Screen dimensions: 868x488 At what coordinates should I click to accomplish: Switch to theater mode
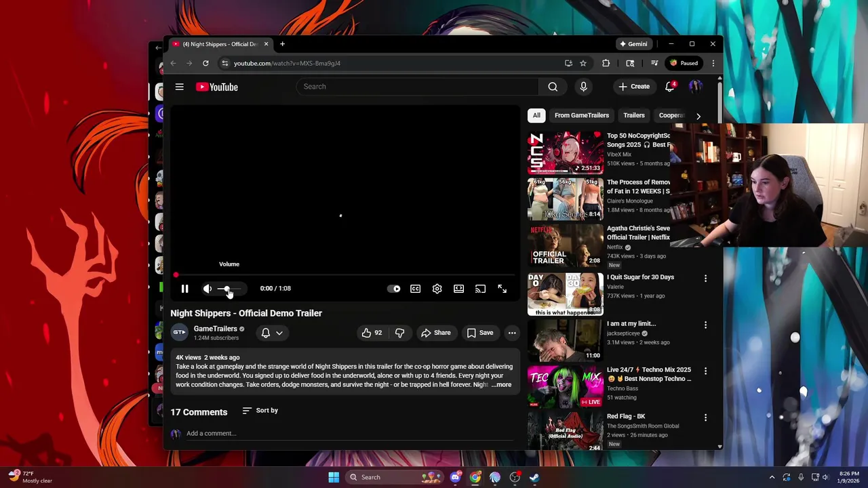point(459,289)
